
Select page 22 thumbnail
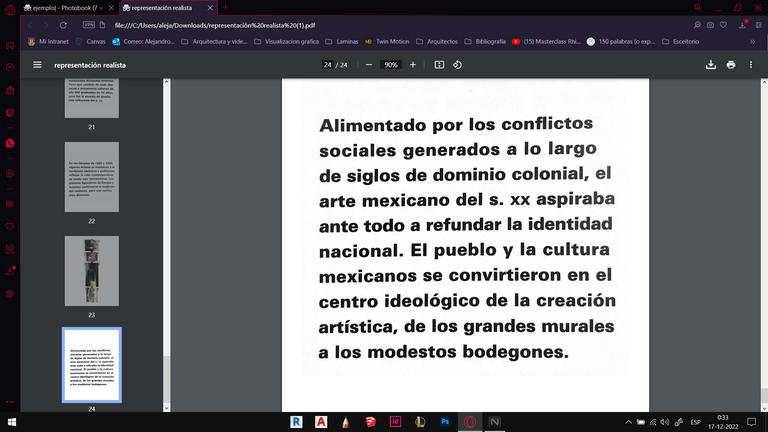tap(92, 177)
